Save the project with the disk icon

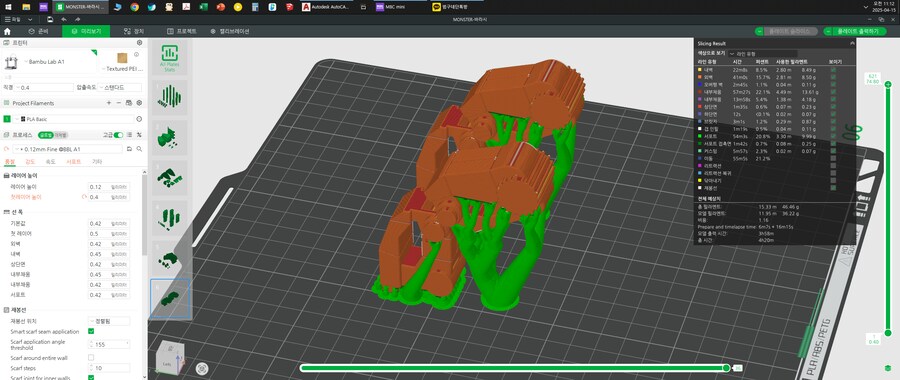click(51, 20)
